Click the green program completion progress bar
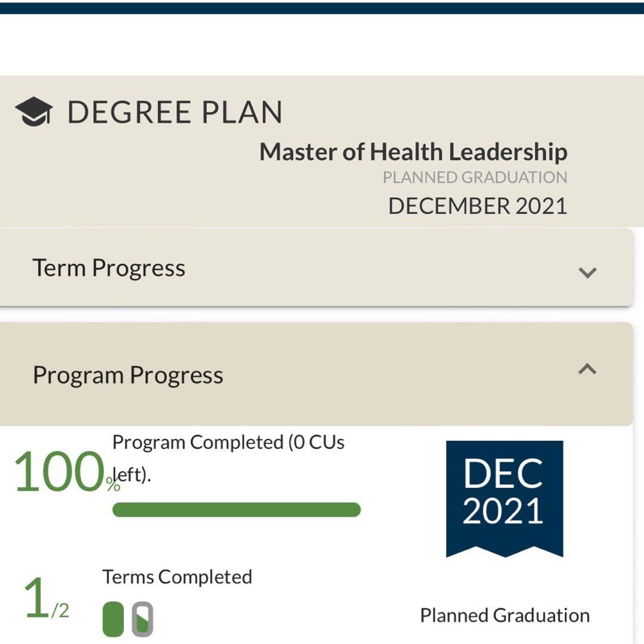This screenshot has width=644, height=644. coord(236,510)
